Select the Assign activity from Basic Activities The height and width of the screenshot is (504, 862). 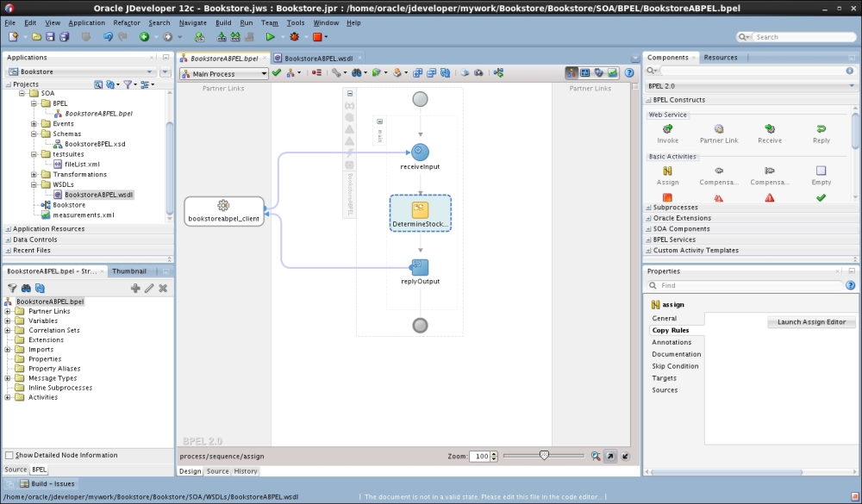(x=666, y=174)
